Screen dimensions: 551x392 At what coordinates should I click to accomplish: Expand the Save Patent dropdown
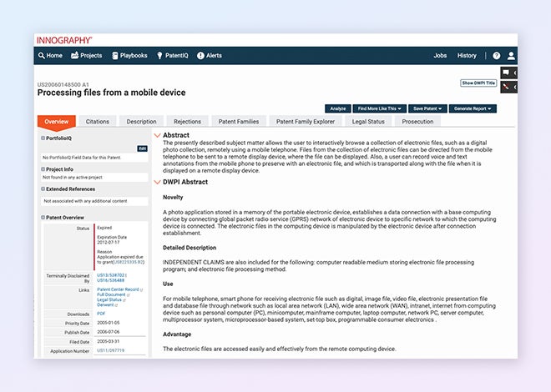click(x=427, y=108)
